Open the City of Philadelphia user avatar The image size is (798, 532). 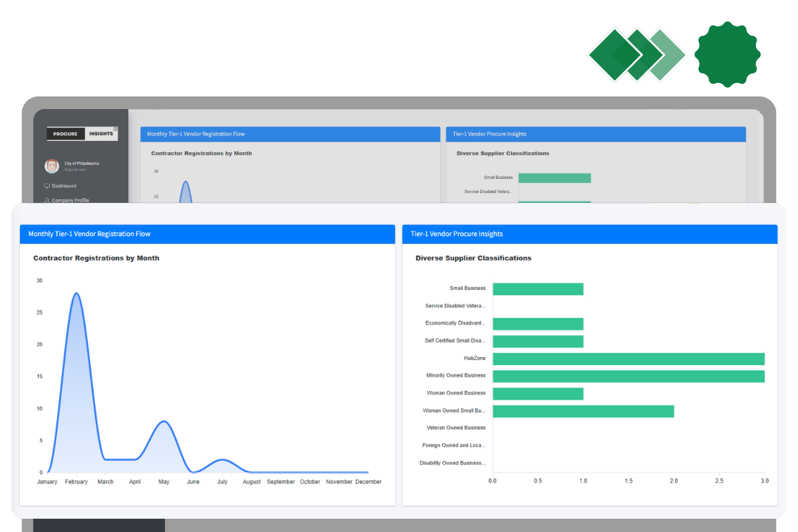[x=52, y=166]
